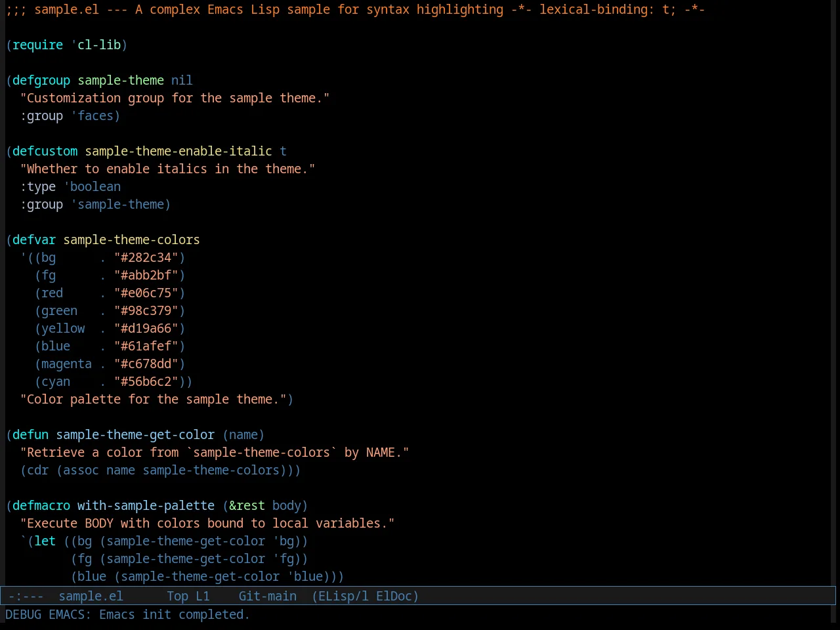Click the 'lexical-binding: t' header text
Image resolution: width=840 pixels, height=630 pixels.
[604, 9]
